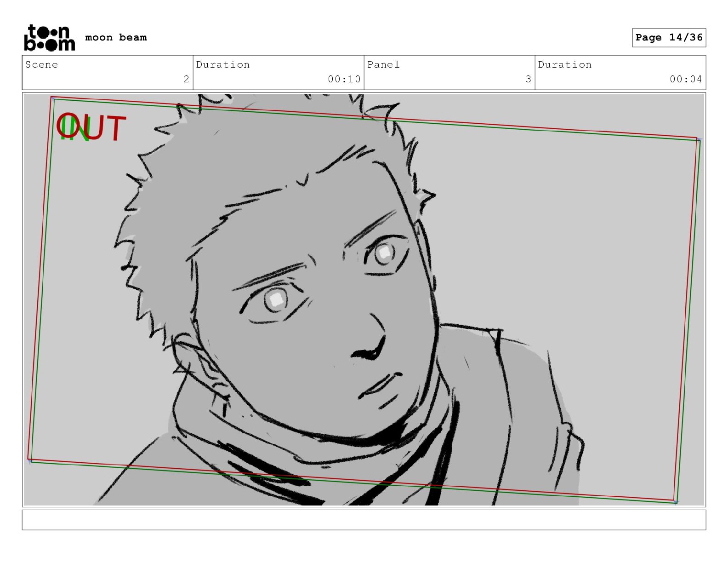728x563 pixels.
Task: Select scene number value '2'
Action: (x=186, y=79)
